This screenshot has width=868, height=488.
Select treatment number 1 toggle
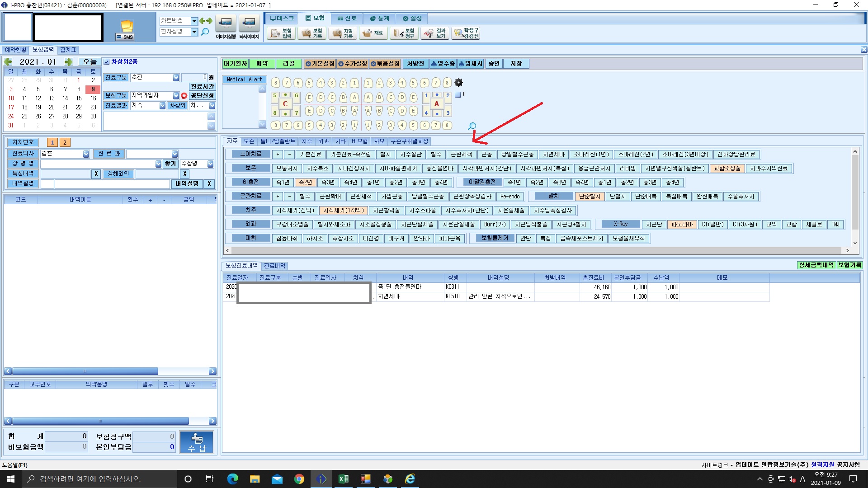click(x=52, y=142)
